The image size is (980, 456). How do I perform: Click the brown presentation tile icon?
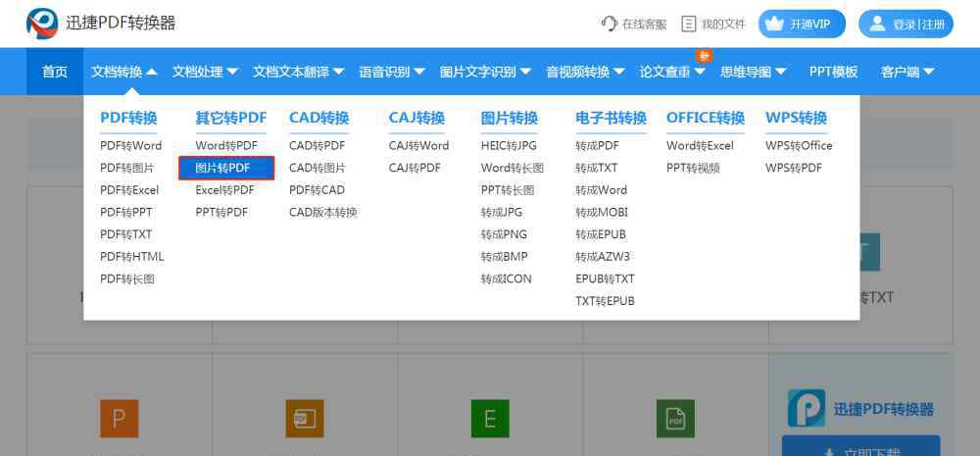tap(305, 419)
